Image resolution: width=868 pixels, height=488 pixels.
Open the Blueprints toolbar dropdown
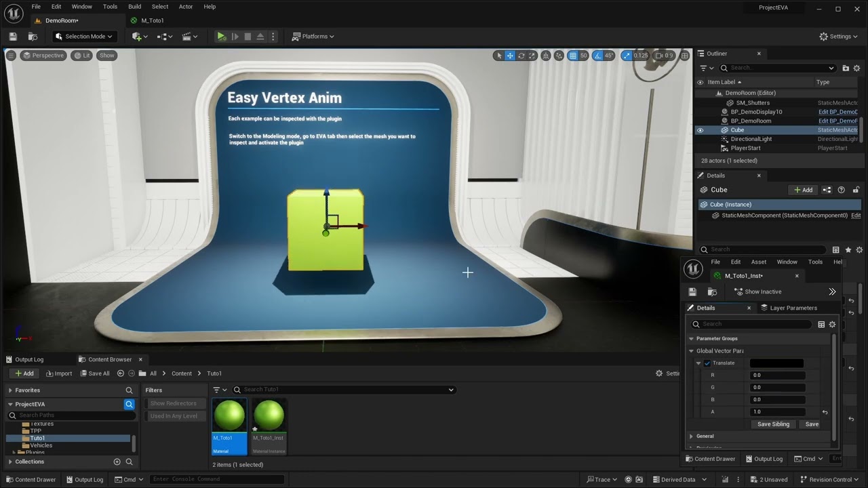point(165,37)
